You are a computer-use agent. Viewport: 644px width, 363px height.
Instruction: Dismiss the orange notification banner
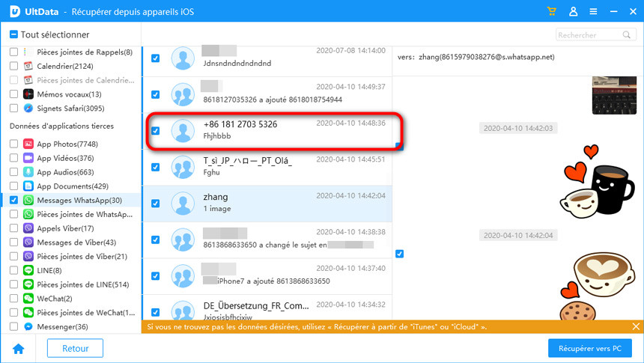pos(636,326)
